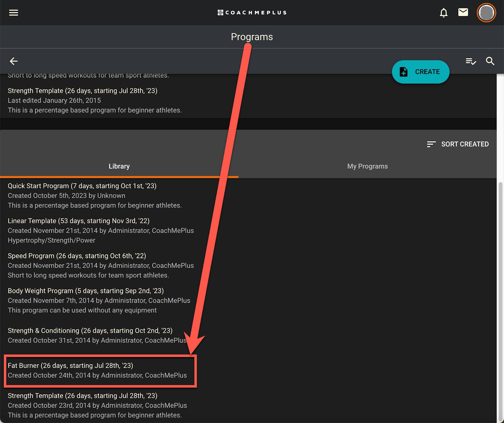The height and width of the screenshot is (423, 504).
Task: Click the Create program button
Action: [421, 72]
